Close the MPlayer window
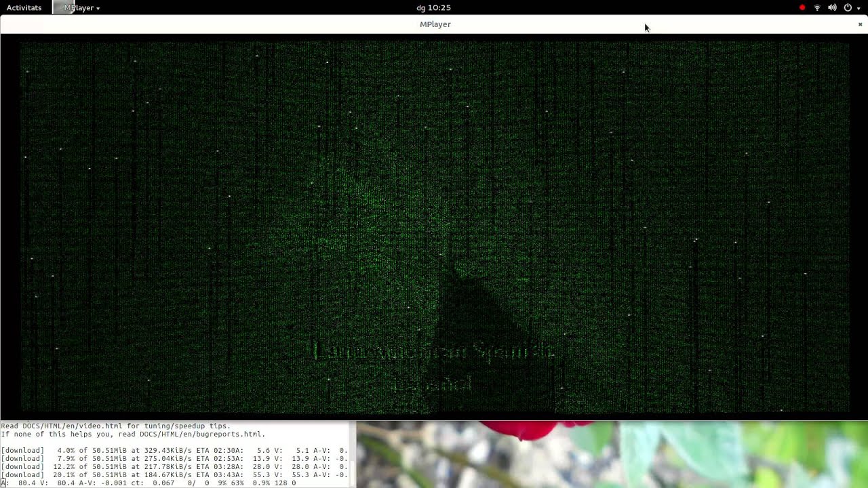868x488 pixels. coord(860,24)
